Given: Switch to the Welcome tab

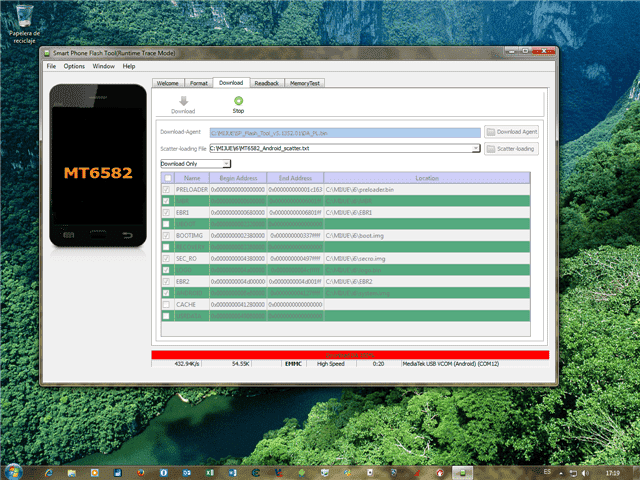Looking at the screenshot, I should pos(168,83).
